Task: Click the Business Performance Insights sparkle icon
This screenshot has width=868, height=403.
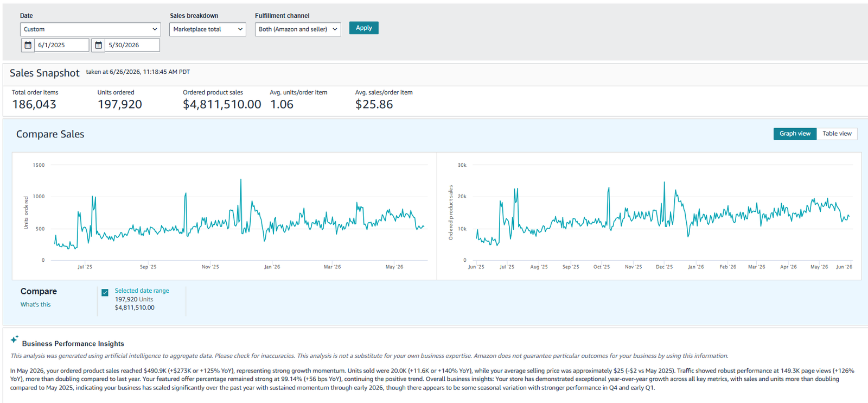Action: click(x=15, y=339)
